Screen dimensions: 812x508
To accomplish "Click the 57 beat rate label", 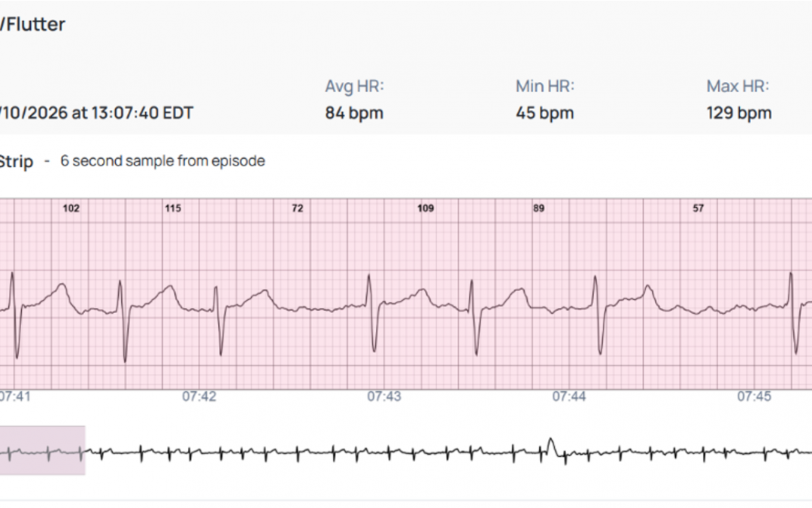I will pyautogui.click(x=698, y=208).
